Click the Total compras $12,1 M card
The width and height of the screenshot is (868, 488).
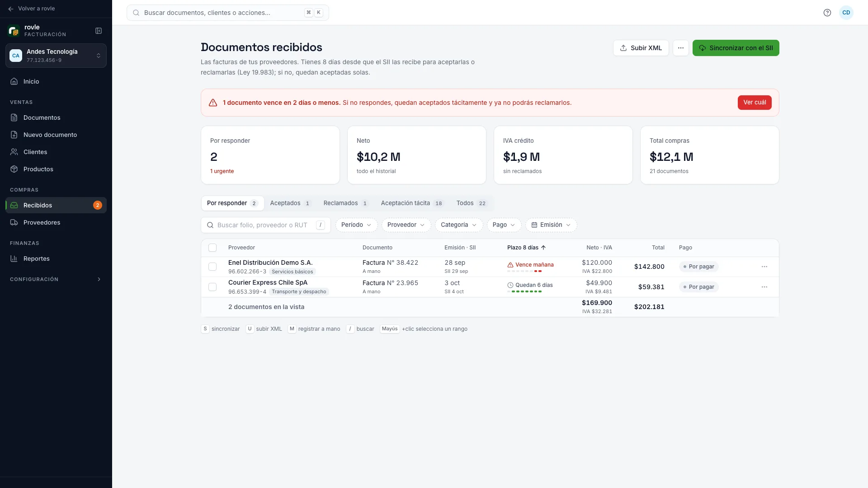click(x=710, y=155)
